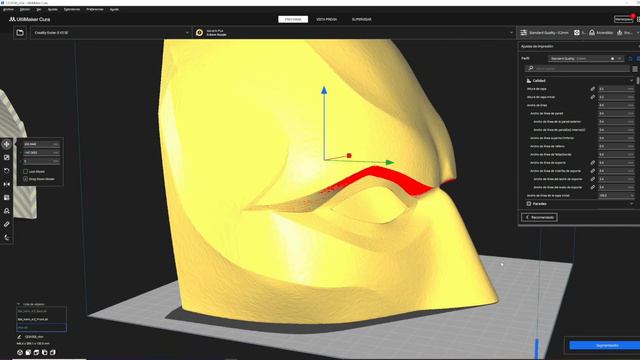
Task: Select the Rotate tool in the left toolbar
Action: 7,171
